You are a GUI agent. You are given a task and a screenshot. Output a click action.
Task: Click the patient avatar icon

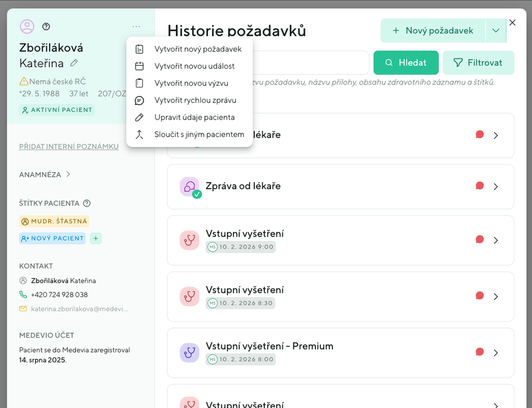click(x=27, y=26)
